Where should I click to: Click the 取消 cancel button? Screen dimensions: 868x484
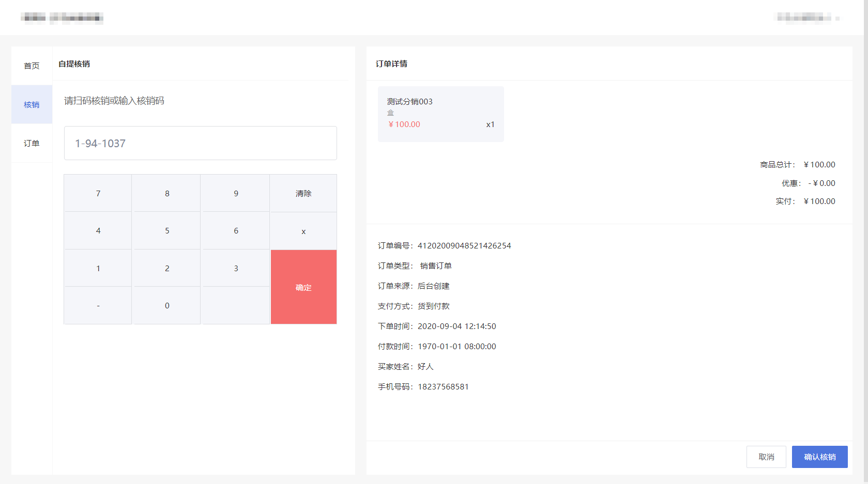766,457
